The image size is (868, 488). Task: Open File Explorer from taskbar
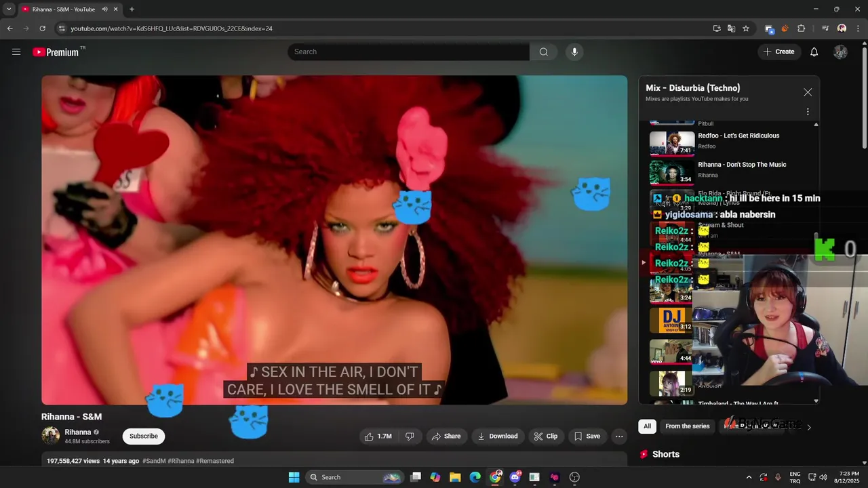click(455, 477)
